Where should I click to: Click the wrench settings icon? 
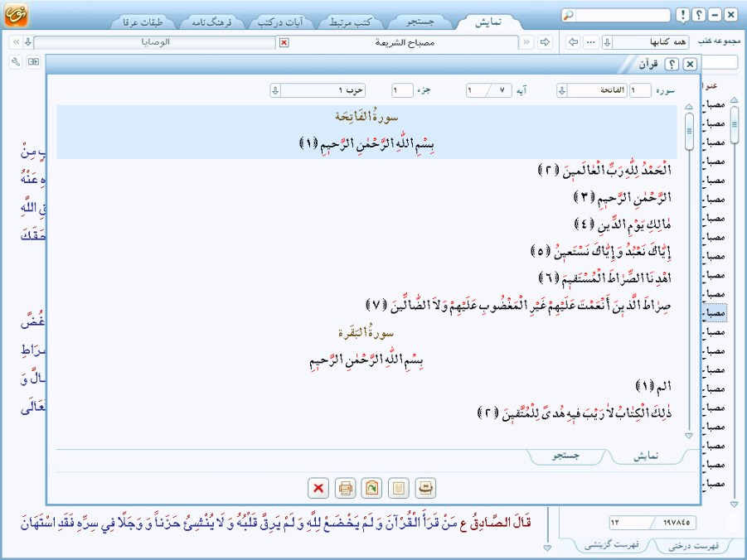click(16, 62)
